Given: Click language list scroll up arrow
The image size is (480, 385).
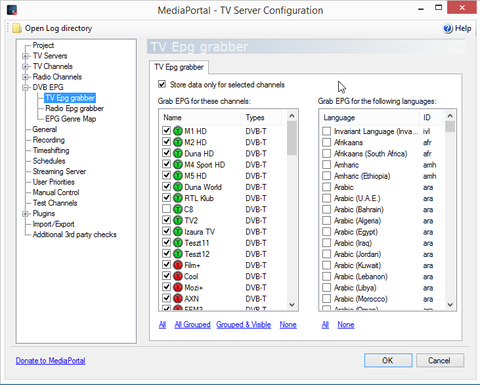Looking at the screenshot, I should coord(450,116).
